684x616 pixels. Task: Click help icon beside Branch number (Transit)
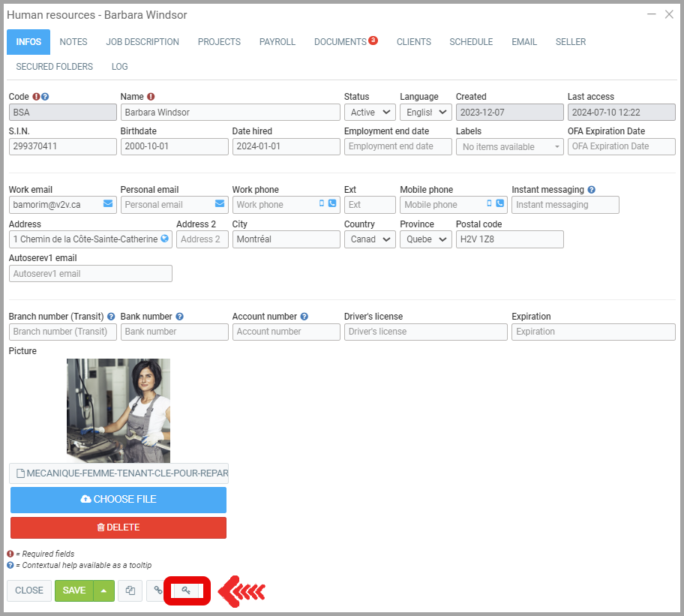111,317
